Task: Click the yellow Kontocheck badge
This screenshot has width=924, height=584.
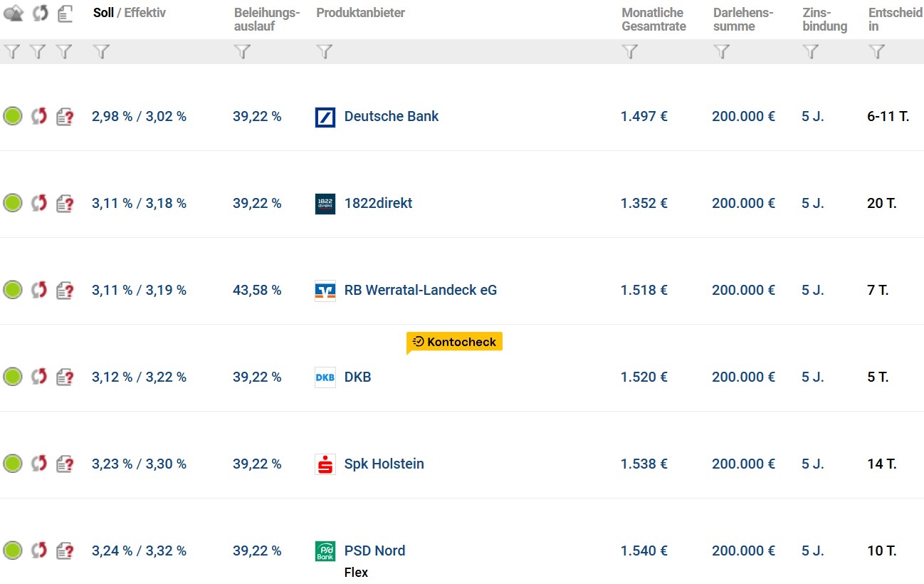Action: click(455, 342)
